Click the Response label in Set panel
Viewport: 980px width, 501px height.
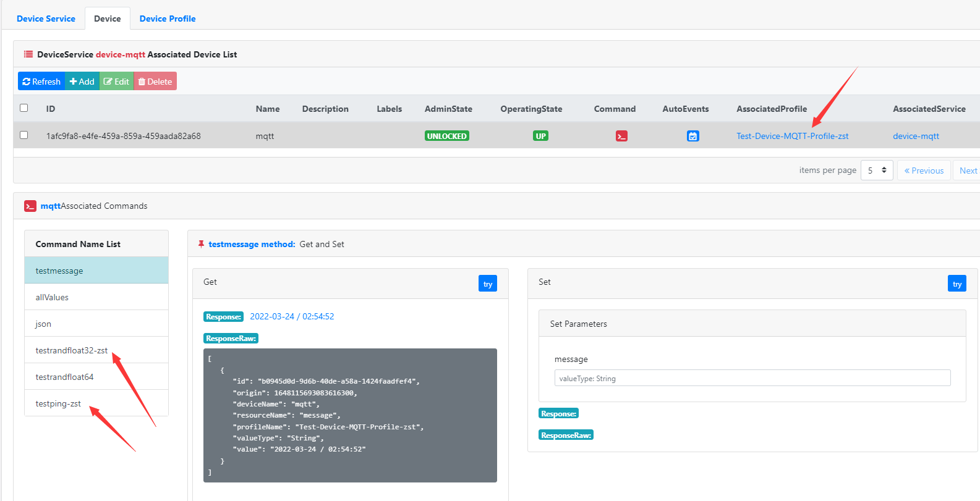coord(558,413)
